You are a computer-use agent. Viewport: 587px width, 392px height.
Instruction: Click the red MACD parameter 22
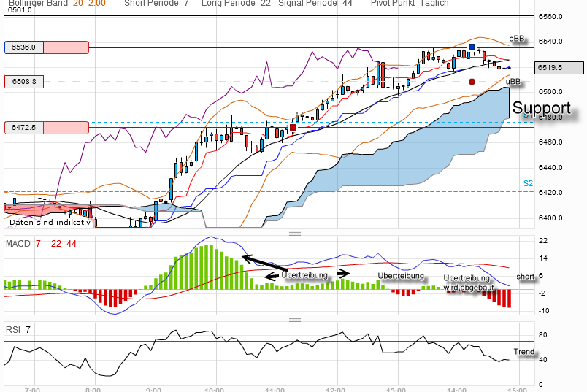tap(56, 244)
